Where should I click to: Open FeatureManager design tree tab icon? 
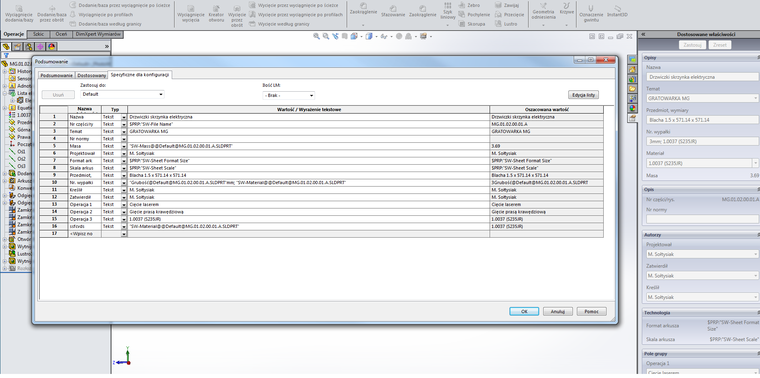pyautogui.click(x=6, y=47)
